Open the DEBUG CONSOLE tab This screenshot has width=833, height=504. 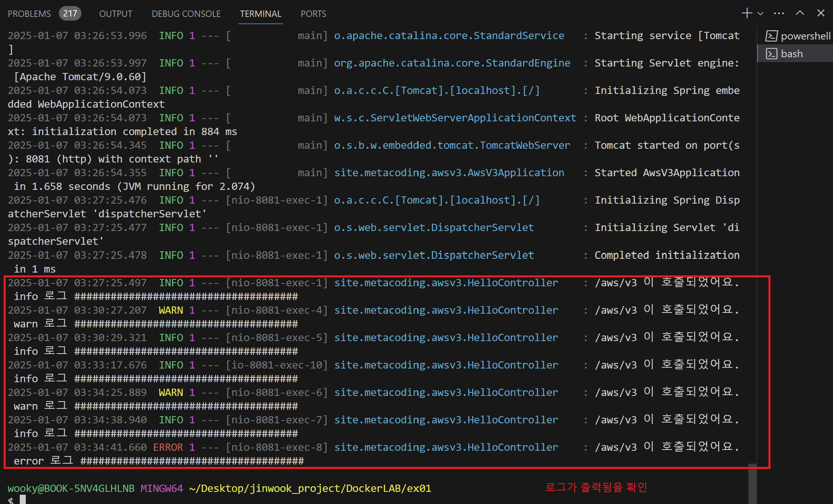186,14
